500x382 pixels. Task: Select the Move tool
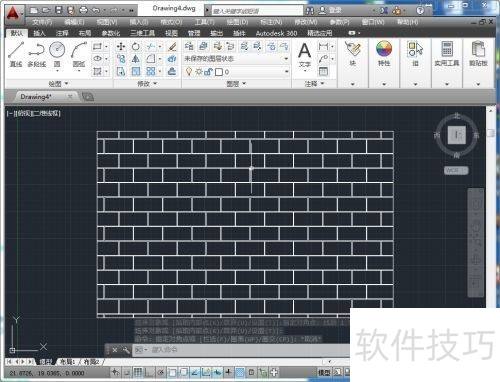pos(121,46)
